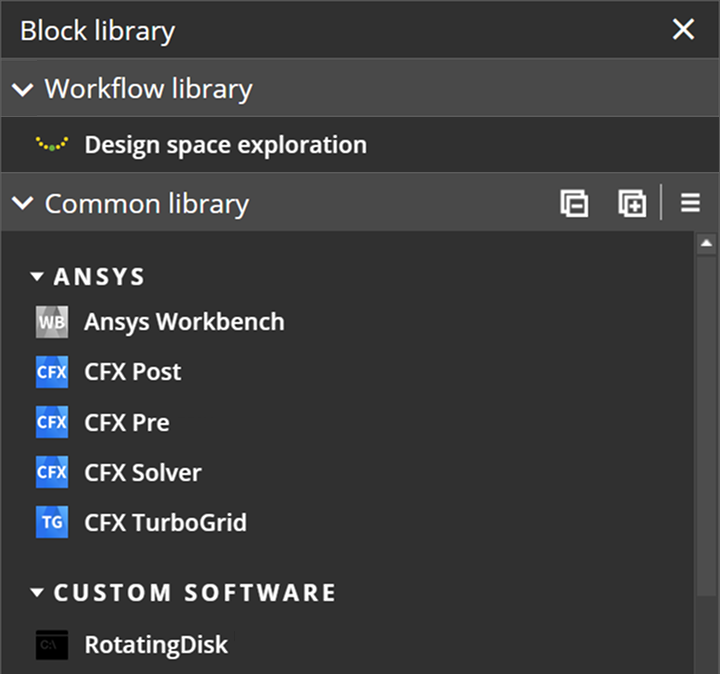Click the RotatingDisk command prompt icon
Image resolution: width=720 pixels, height=674 pixels.
coord(52,645)
